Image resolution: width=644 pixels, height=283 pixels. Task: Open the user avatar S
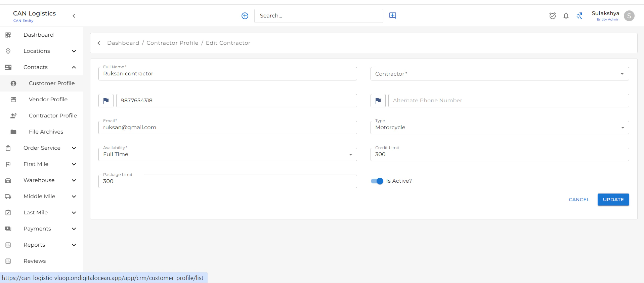(629, 16)
